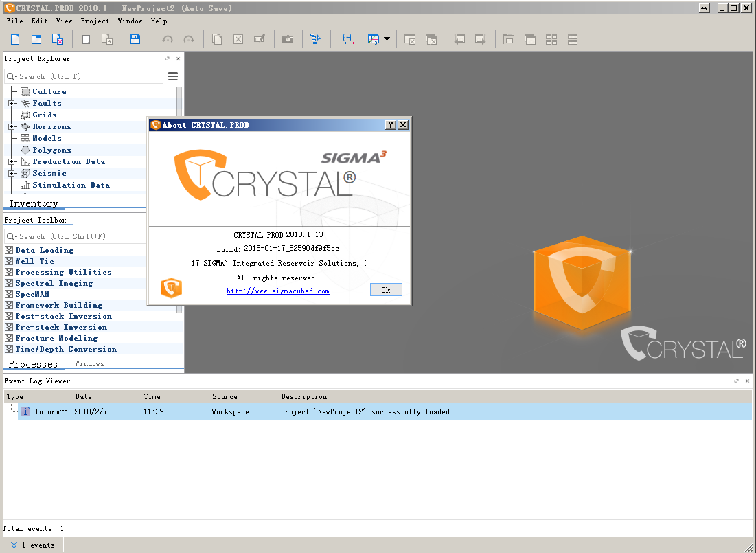756x553 pixels.
Task: Expand the Seismic tree node
Action: pyautogui.click(x=12, y=173)
